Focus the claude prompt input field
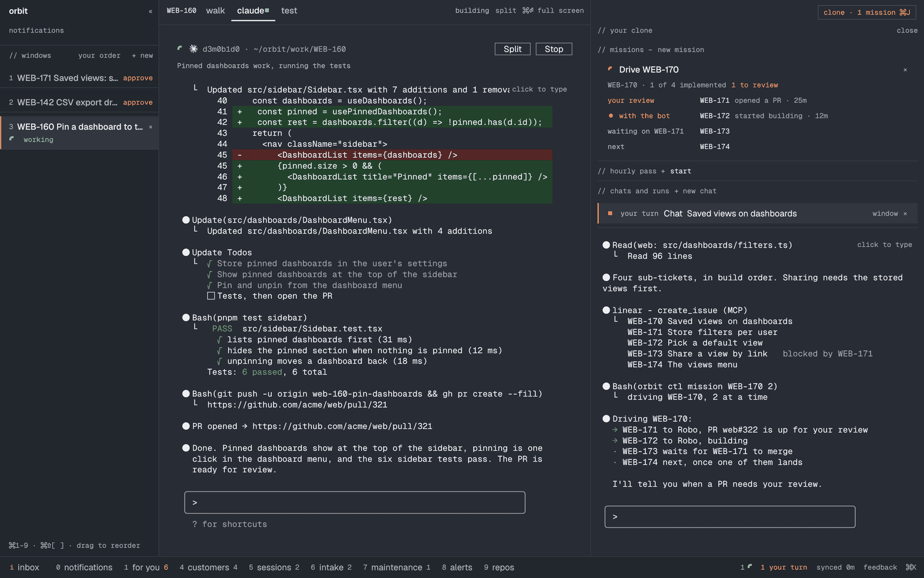Image resolution: width=924 pixels, height=578 pixels. [355, 503]
